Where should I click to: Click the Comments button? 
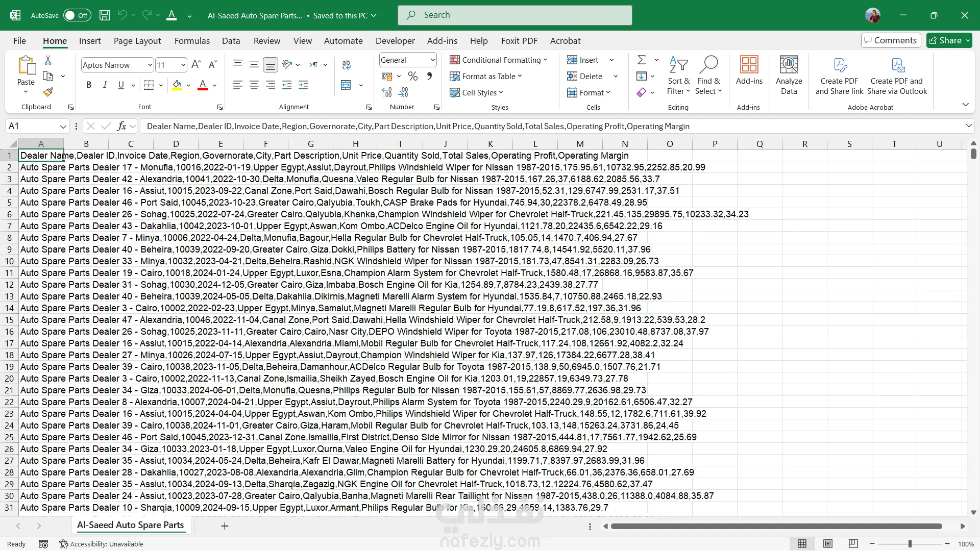pyautogui.click(x=891, y=40)
